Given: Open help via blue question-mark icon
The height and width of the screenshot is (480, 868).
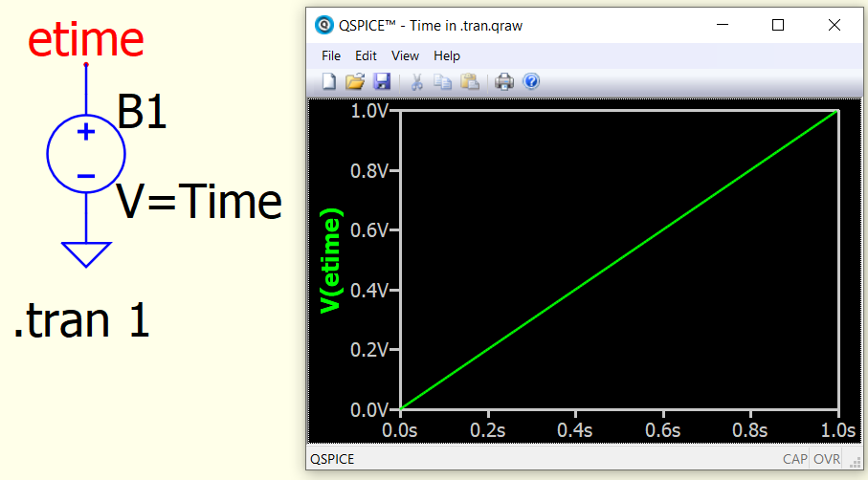Looking at the screenshot, I should [x=531, y=82].
